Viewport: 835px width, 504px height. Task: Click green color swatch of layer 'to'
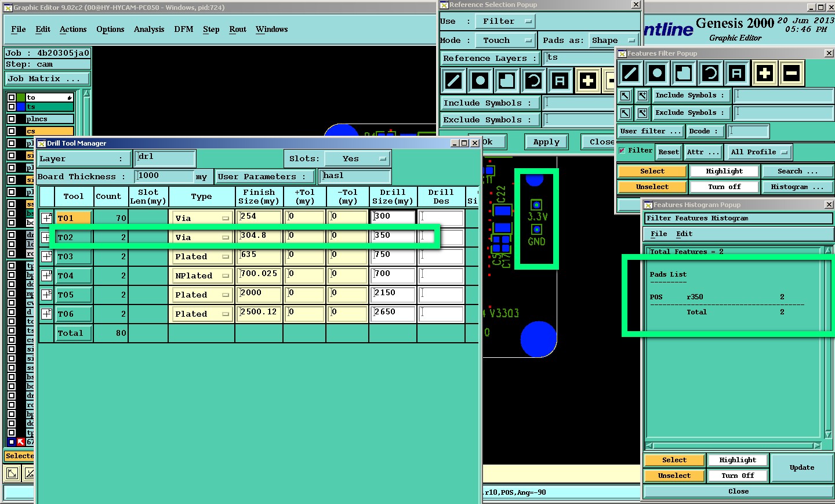click(21, 97)
